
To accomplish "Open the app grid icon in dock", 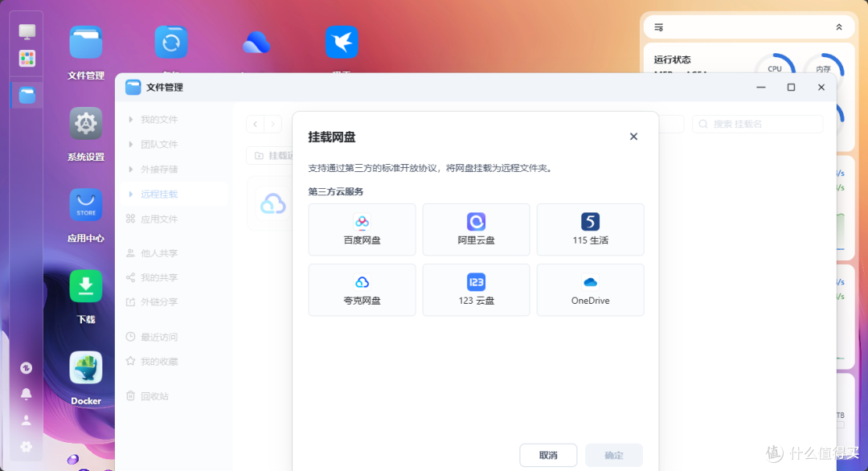I will [27, 58].
